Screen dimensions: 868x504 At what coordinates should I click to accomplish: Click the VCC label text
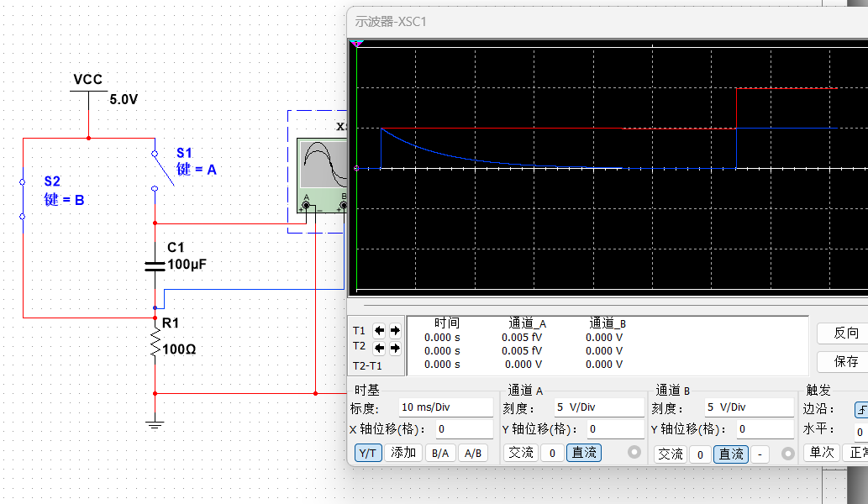pyautogui.click(x=88, y=80)
